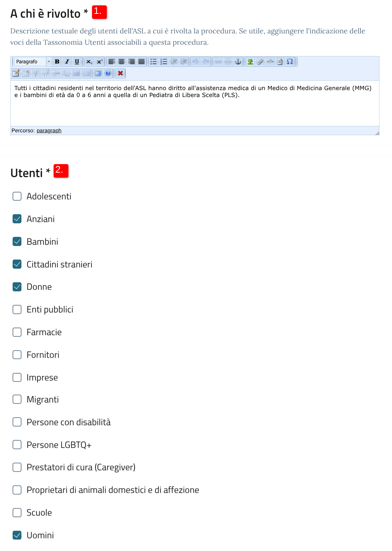Click the editor resize handle corner
Screen dimensions: 392x551
pos(377,133)
